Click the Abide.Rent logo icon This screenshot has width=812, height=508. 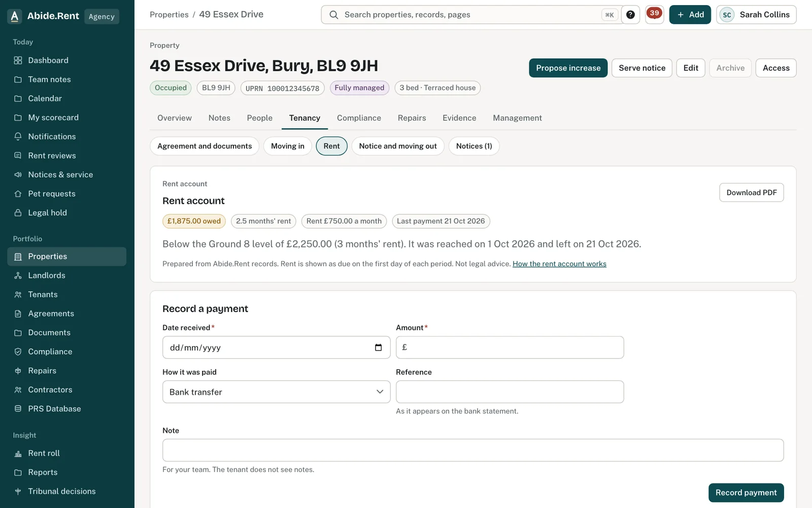(15, 16)
